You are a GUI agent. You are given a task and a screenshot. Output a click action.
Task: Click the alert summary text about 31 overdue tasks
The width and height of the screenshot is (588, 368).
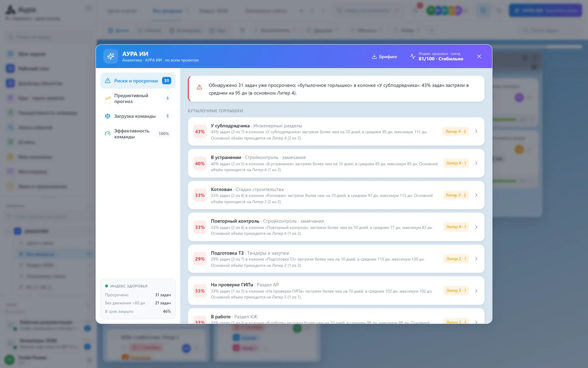[x=338, y=89]
